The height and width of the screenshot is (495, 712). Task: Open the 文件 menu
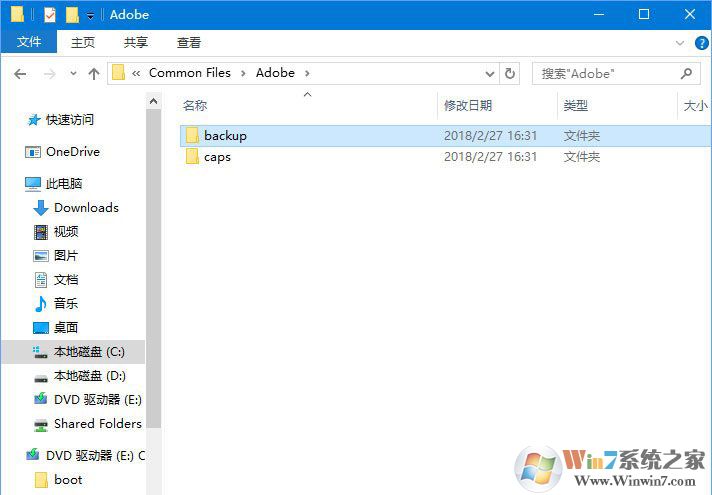click(x=29, y=42)
